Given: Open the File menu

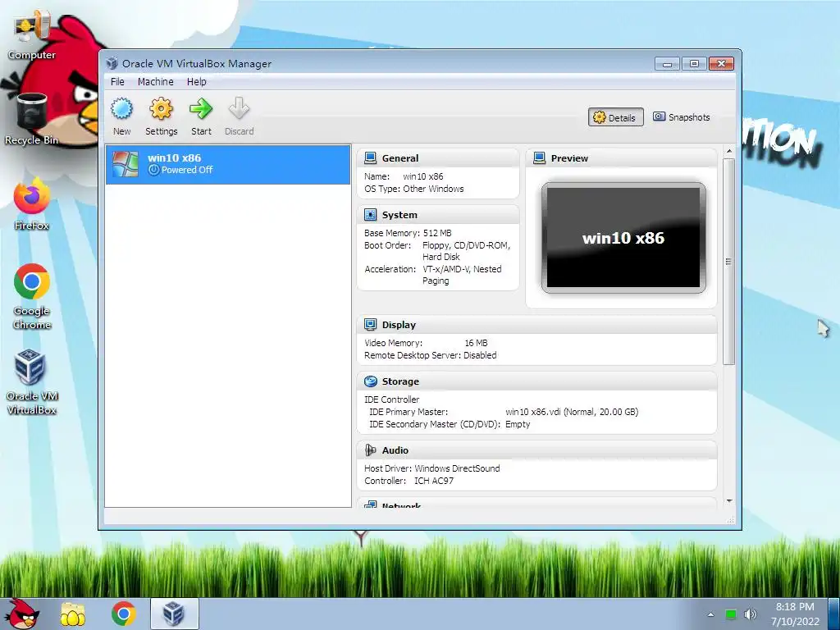Looking at the screenshot, I should coord(117,81).
